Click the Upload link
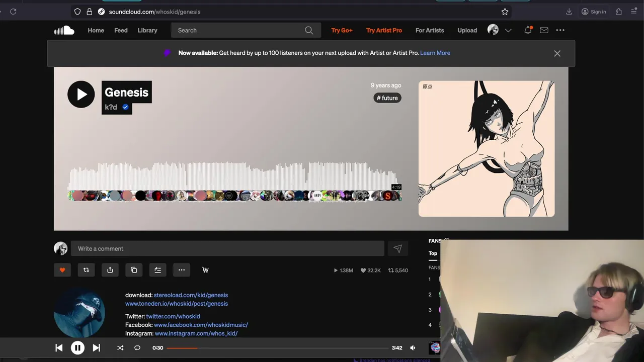 467,30
